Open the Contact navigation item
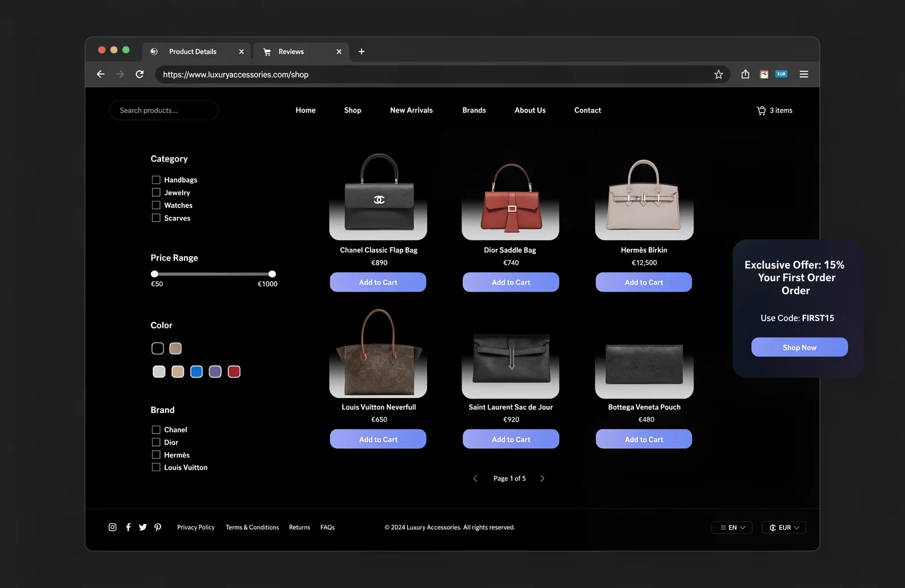The image size is (905, 588). pos(588,110)
